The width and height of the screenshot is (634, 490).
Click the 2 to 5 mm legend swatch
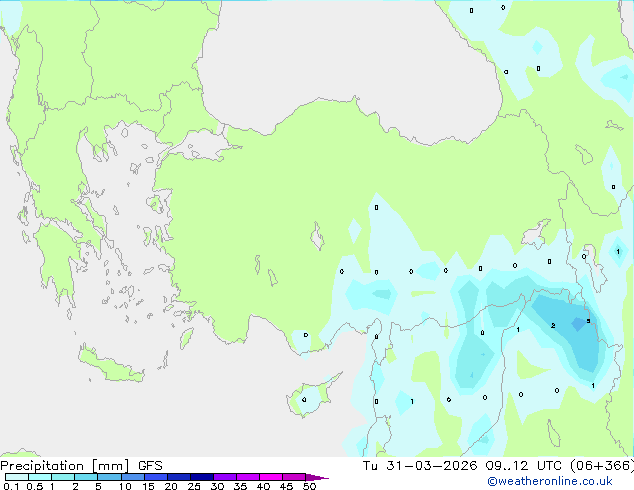point(86,477)
